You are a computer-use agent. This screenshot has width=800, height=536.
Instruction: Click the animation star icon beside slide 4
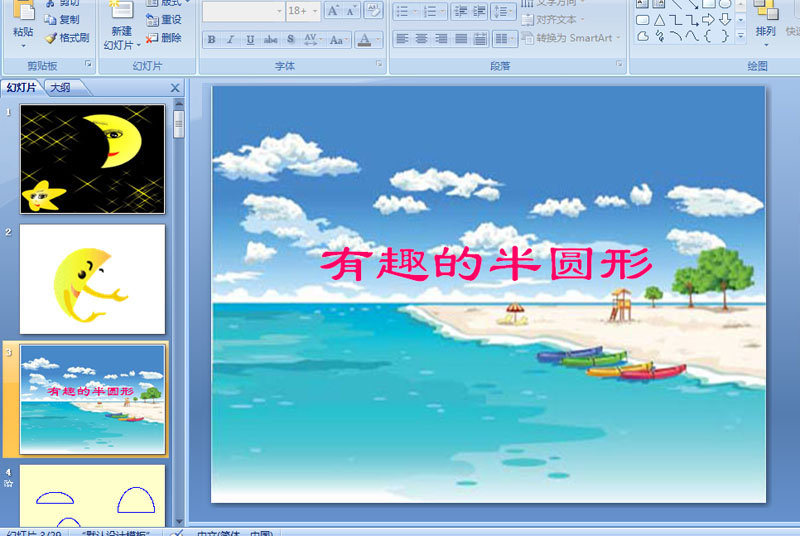pyautogui.click(x=9, y=483)
